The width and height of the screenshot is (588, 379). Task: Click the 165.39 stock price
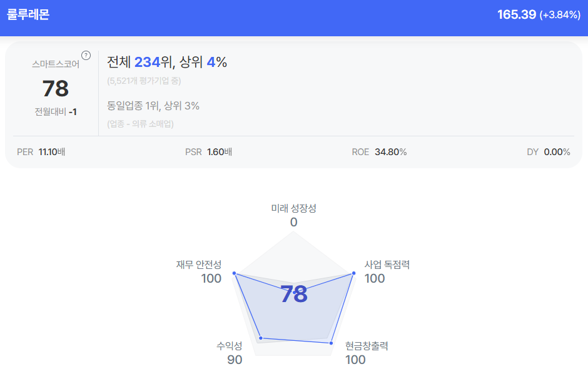[x=516, y=14]
